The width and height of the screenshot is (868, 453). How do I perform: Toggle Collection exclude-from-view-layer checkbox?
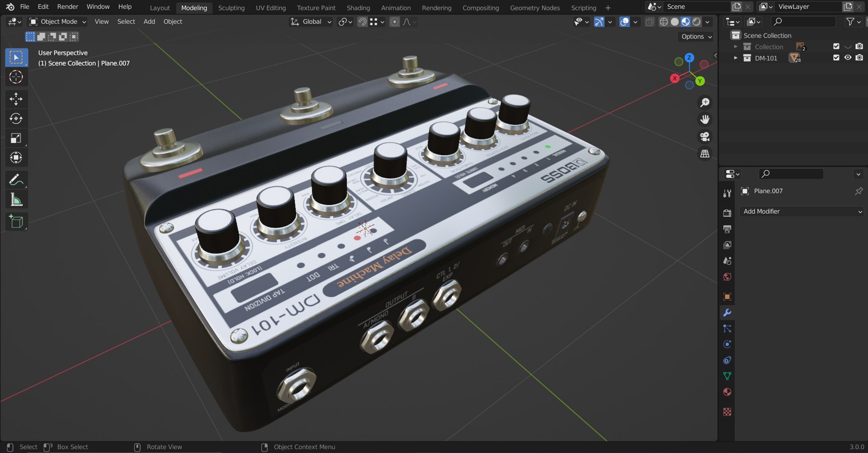pyautogui.click(x=836, y=47)
